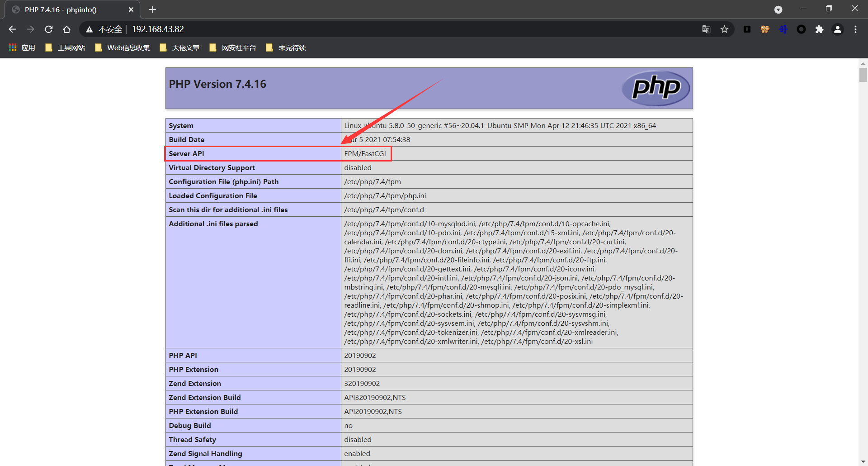The width and height of the screenshot is (868, 466).
Task: Open the round black circle extension icon
Action: point(801,29)
